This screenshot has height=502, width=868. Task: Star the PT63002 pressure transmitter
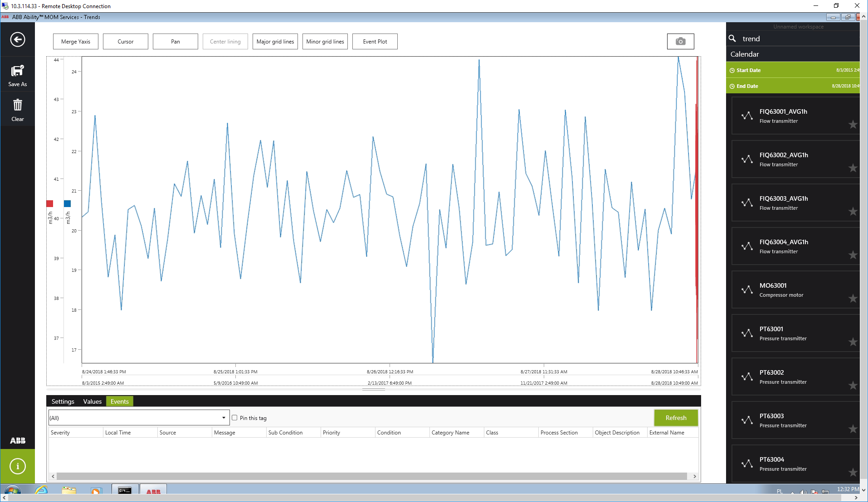tap(853, 386)
